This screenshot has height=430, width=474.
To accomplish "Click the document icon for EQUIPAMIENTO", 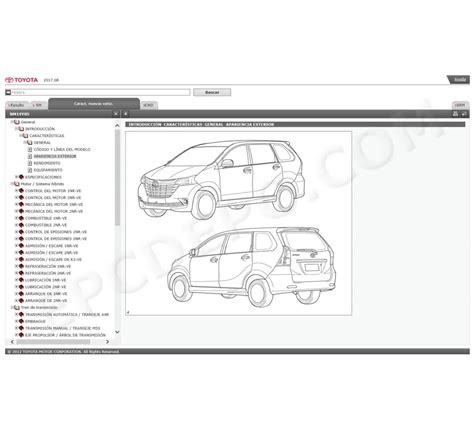I will (30, 170).
